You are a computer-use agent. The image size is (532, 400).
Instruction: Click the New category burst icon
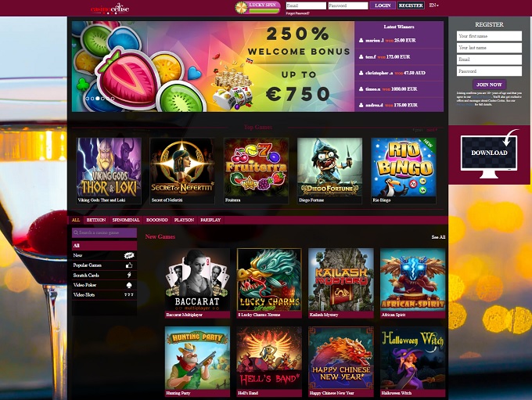tap(129, 255)
